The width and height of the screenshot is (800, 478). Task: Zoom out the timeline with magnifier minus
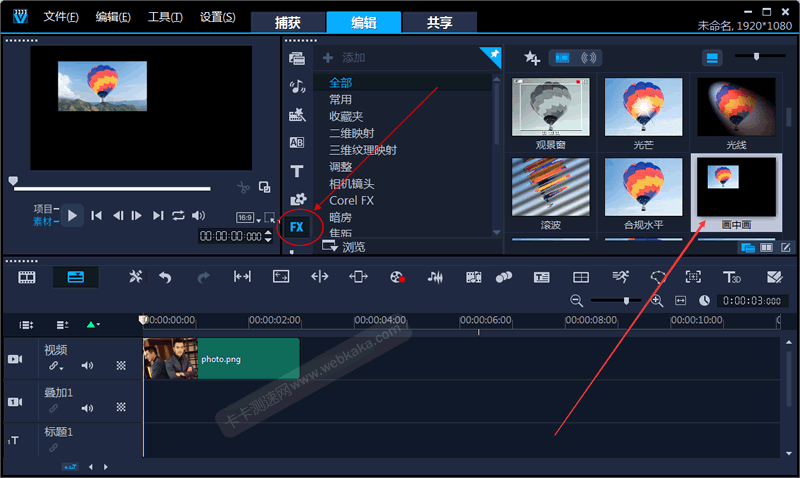(x=577, y=300)
